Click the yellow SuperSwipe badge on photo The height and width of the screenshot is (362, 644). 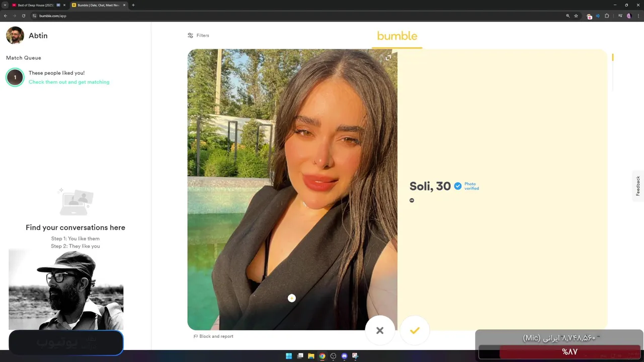pyautogui.click(x=292, y=298)
